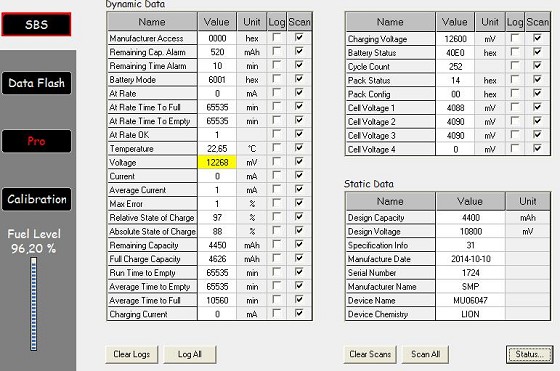Select the Average Time to Full value 10560
Image resolution: width=560 pixels, height=371 pixels.
point(217,301)
